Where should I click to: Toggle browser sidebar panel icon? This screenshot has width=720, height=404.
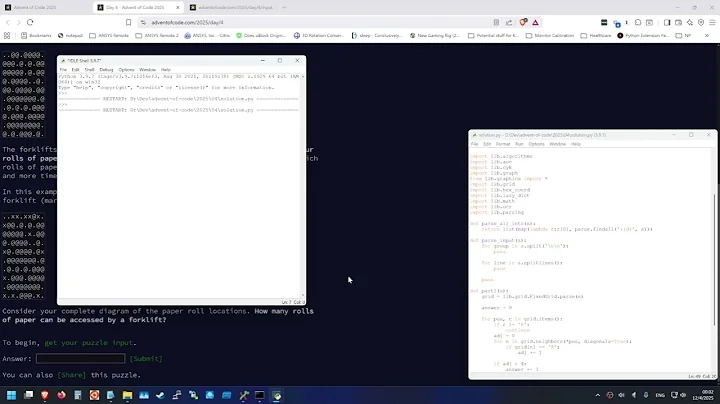[667, 22]
